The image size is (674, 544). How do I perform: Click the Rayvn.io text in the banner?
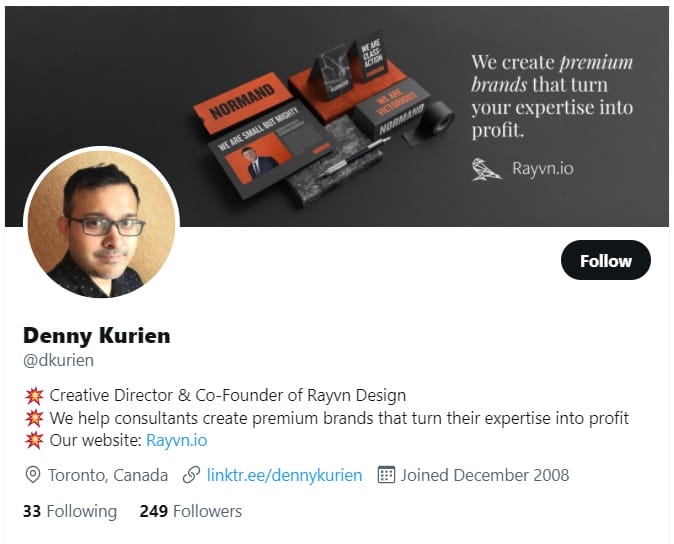(x=543, y=168)
